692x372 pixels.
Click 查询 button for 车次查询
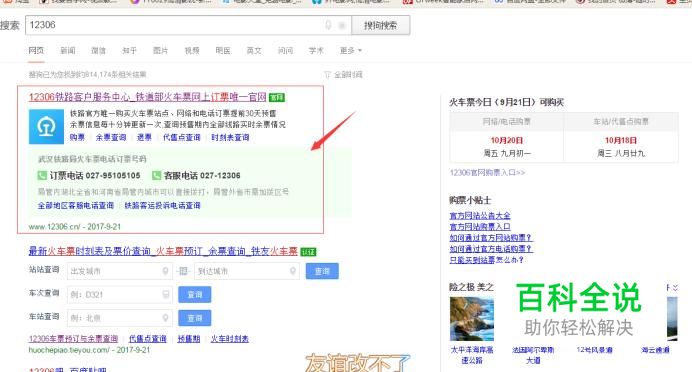[x=195, y=294]
